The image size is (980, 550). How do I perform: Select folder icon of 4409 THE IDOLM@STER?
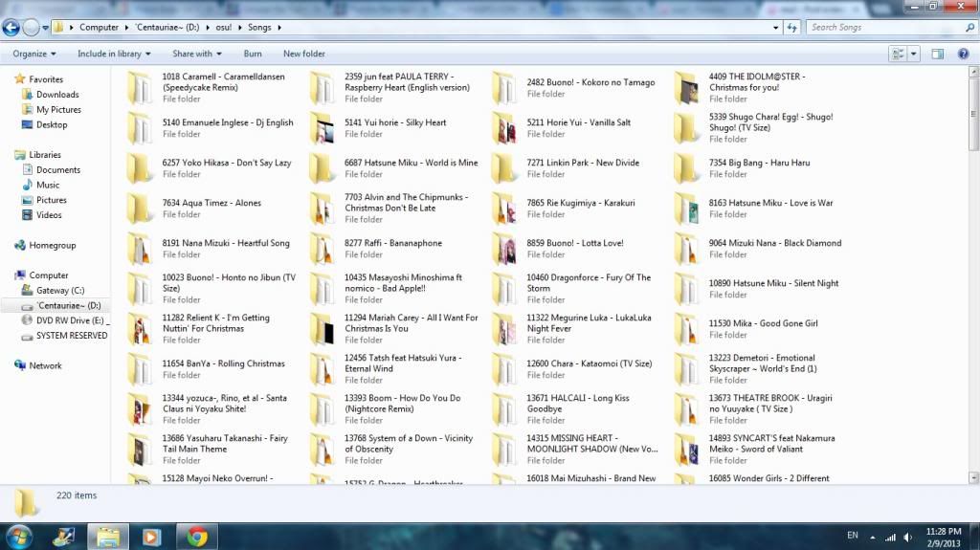(x=686, y=88)
